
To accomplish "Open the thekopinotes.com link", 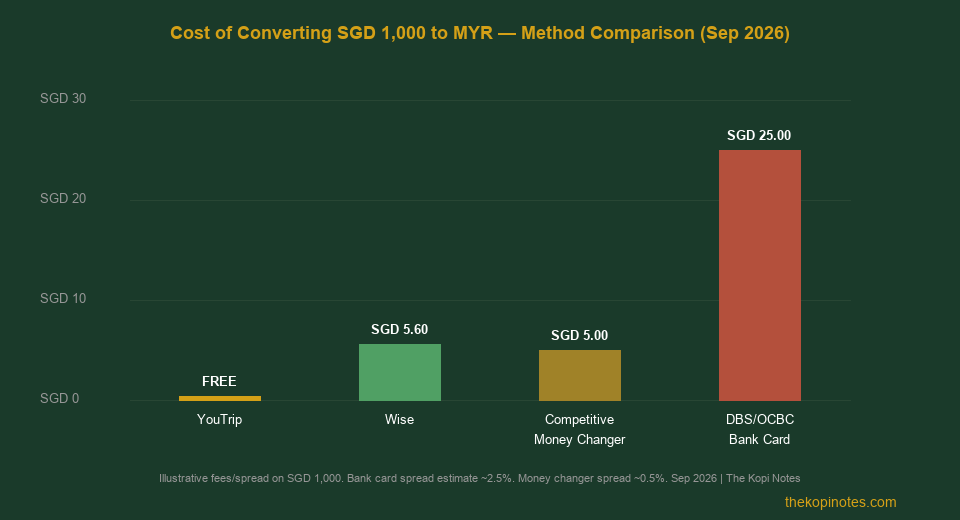I will coord(841,502).
